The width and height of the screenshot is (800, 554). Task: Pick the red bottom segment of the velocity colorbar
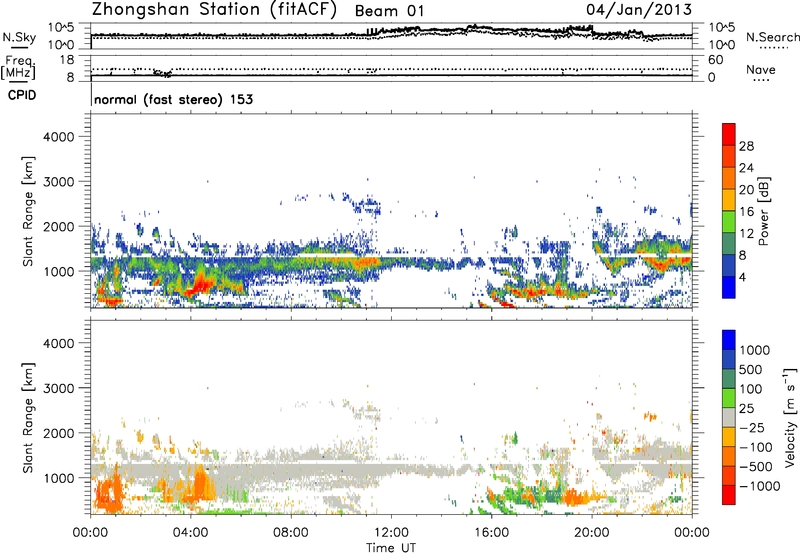pos(729,495)
